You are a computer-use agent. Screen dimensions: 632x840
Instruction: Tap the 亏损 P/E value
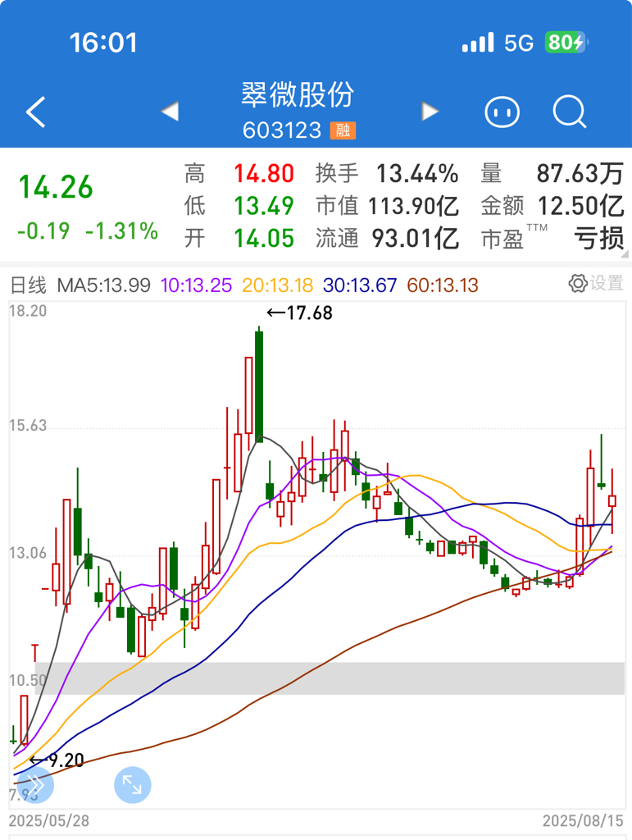click(599, 238)
